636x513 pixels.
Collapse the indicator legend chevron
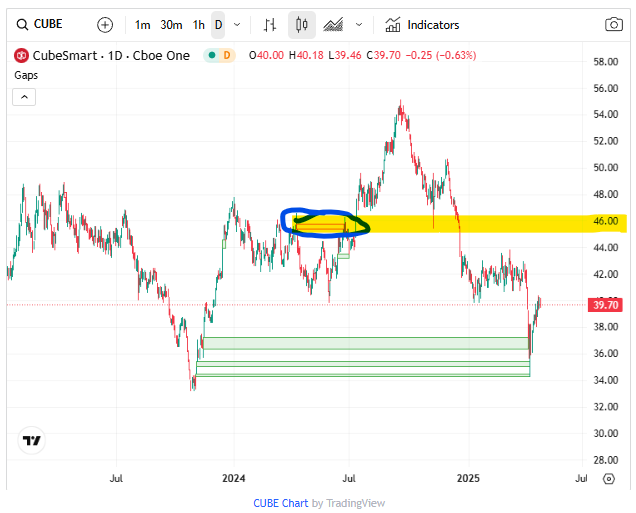click(24, 97)
